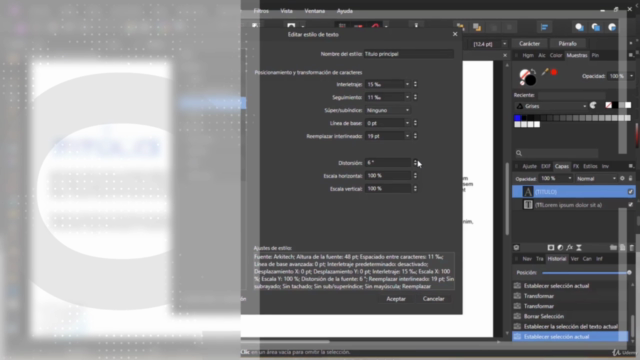Open the Capas panel options menu icon
640x360 pixels.
(x=631, y=166)
